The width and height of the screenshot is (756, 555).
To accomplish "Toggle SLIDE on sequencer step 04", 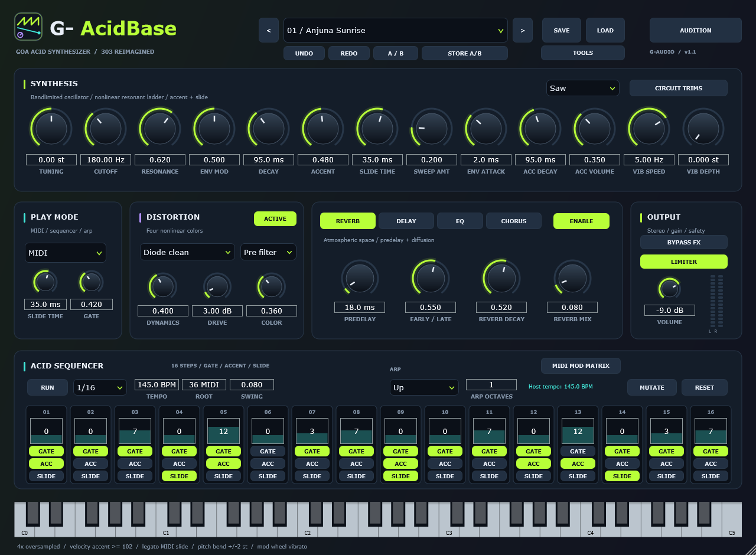I will point(180,476).
